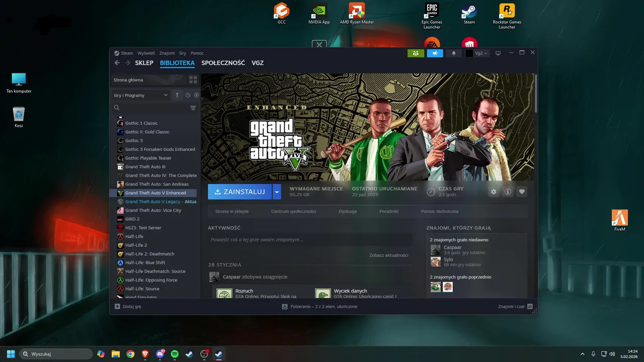This screenshot has height=362, width=644.
Task: Open game settings gear icon
Action: pyautogui.click(x=494, y=192)
